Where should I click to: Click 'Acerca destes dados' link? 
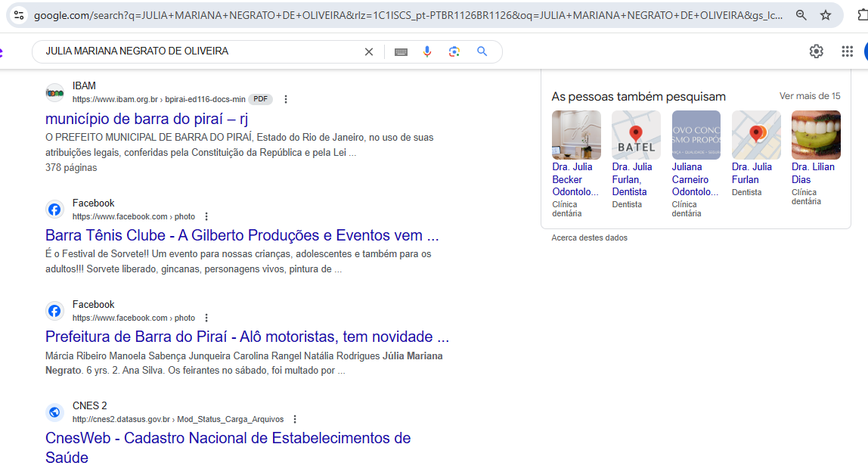(x=589, y=238)
